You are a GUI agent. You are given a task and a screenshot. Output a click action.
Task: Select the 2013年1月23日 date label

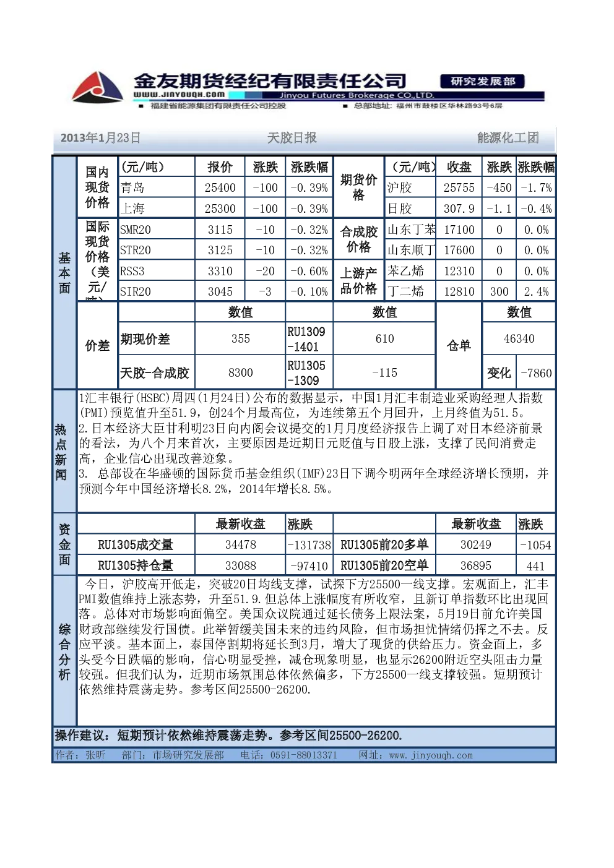point(100,138)
